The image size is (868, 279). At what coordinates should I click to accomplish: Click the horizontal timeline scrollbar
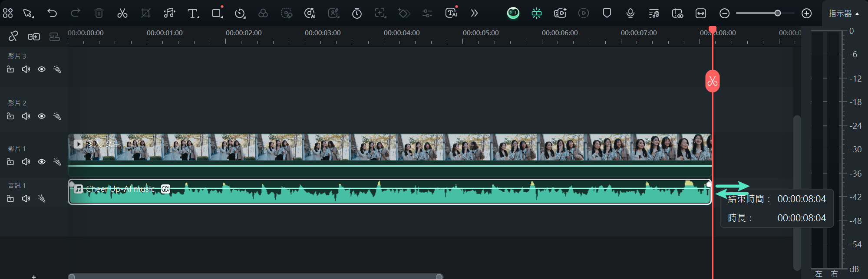click(x=255, y=276)
